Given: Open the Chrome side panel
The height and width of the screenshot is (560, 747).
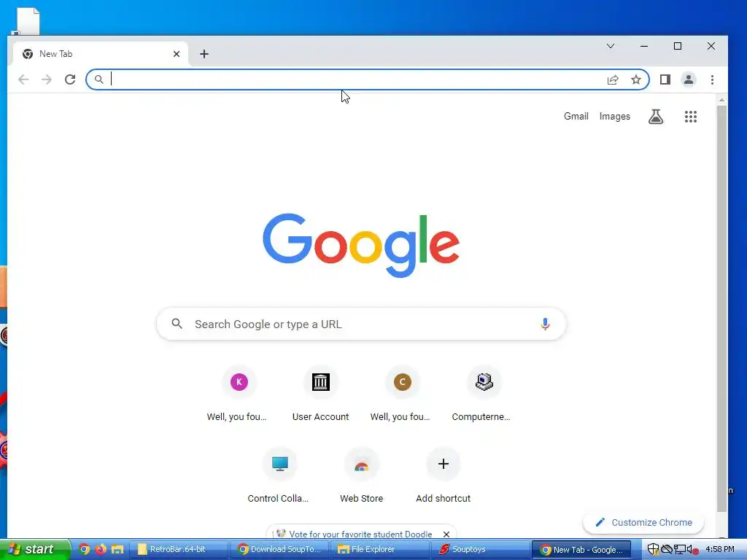Looking at the screenshot, I should tap(665, 79).
